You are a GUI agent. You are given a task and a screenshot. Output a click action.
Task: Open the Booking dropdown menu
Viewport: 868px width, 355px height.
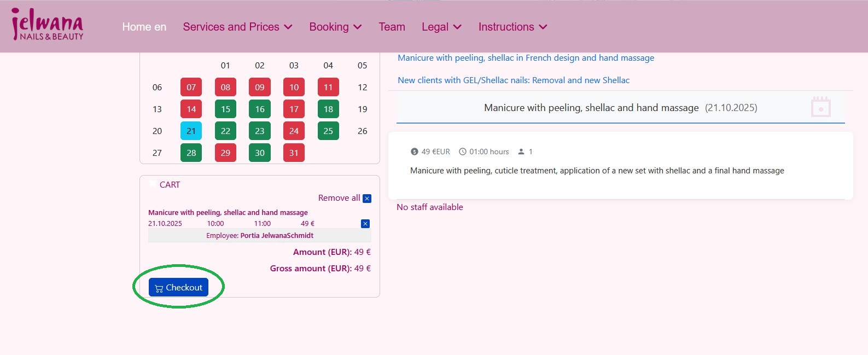[335, 27]
